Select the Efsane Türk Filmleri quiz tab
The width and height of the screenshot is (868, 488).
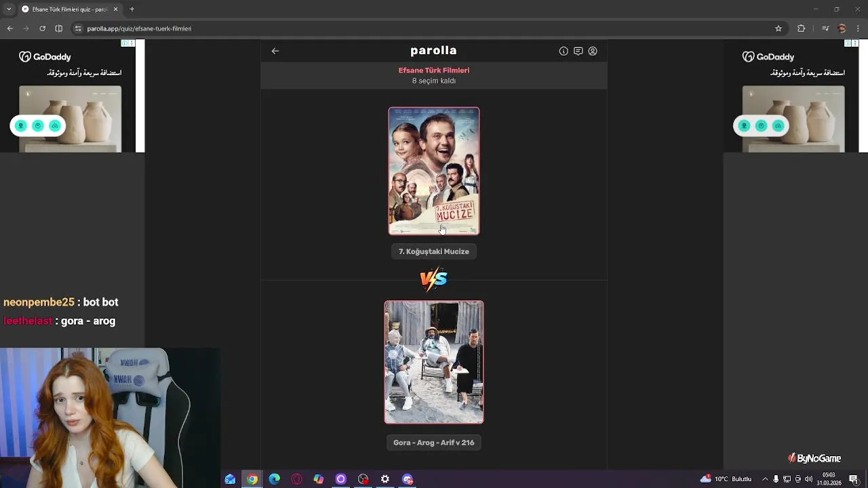pos(70,9)
